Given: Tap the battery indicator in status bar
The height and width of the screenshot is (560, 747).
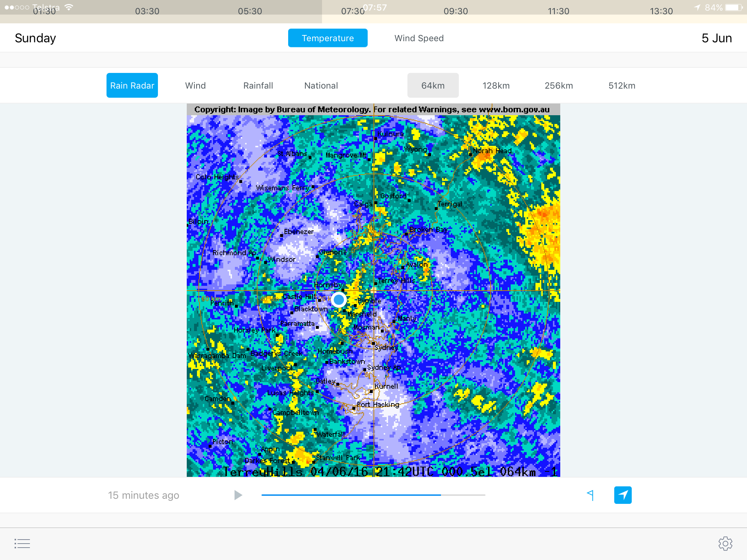Looking at the screenshot, I should coord(734,7).
